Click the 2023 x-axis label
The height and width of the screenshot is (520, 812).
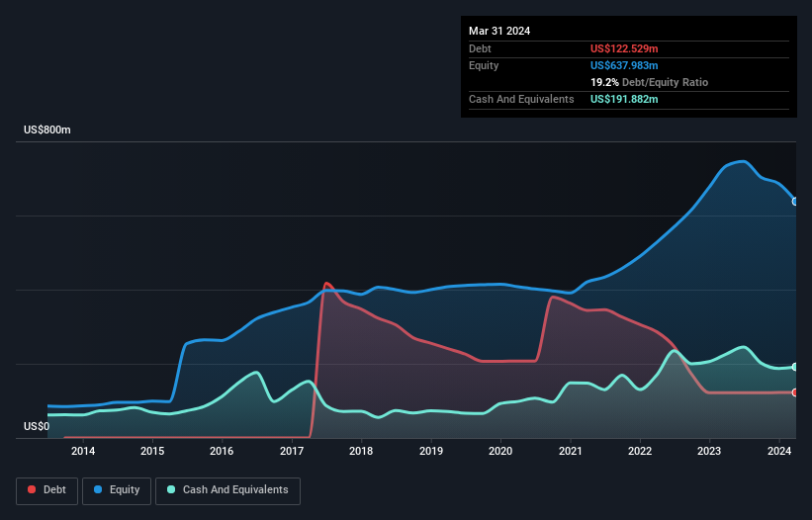pos(709,451)
